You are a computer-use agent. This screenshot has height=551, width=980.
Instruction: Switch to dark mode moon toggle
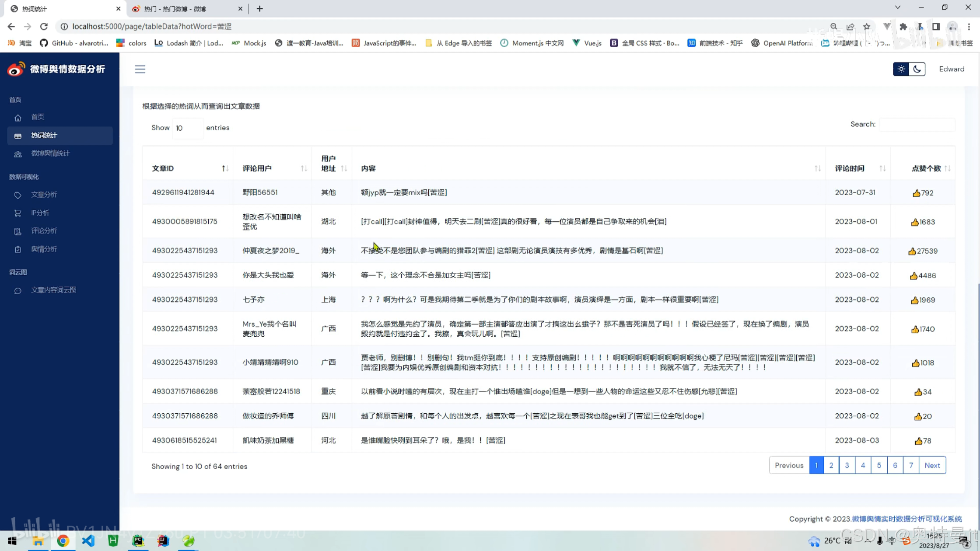tap(917, 69)
